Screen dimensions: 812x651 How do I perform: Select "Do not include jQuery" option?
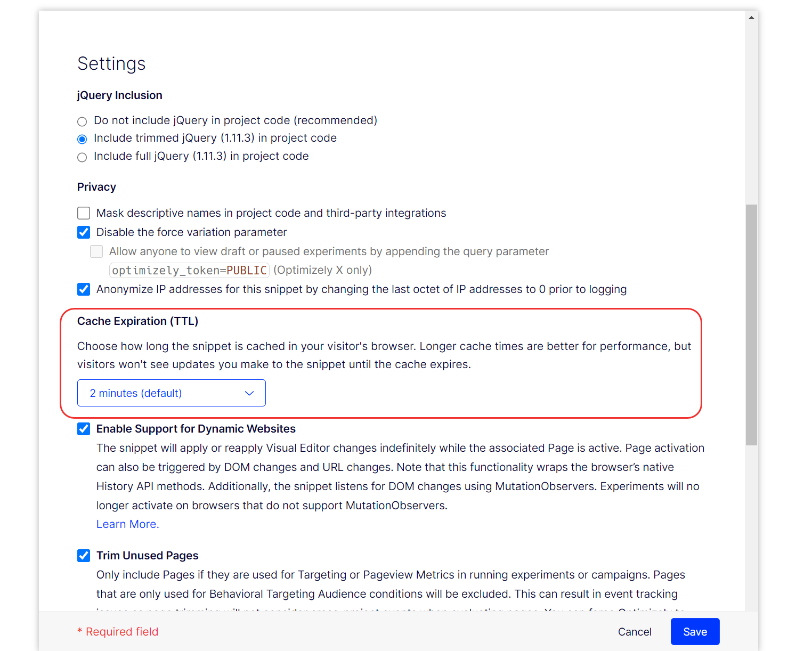click(82, 121)
